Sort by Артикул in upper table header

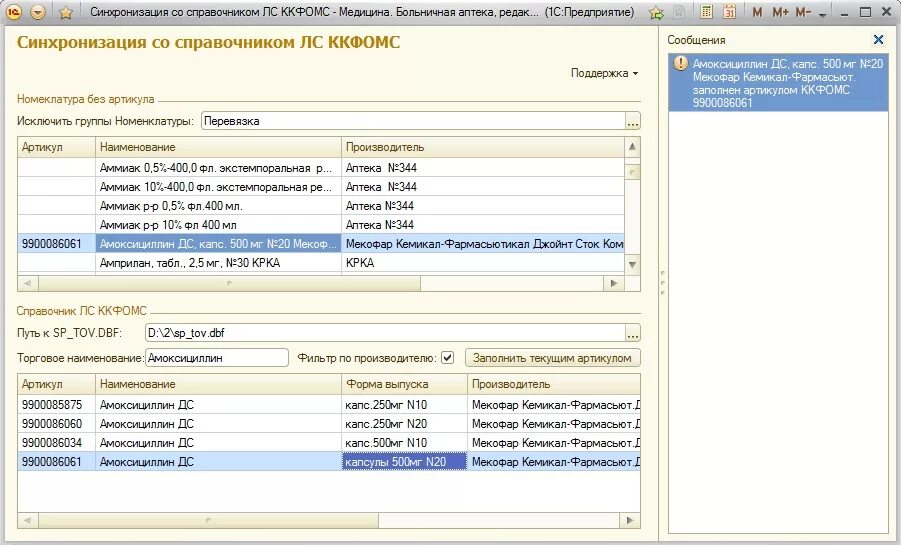(x=56, y=147)
